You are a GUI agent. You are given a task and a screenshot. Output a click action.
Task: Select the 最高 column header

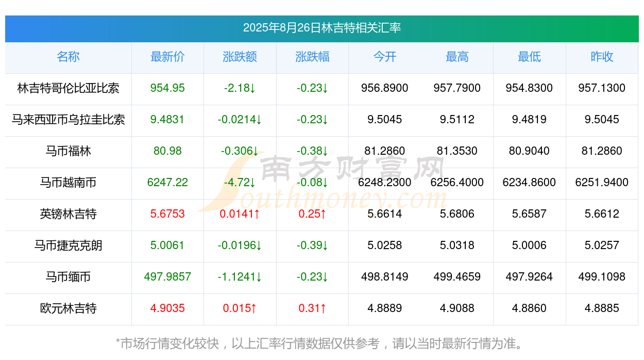pyautogui.click(x=457, y=57)
